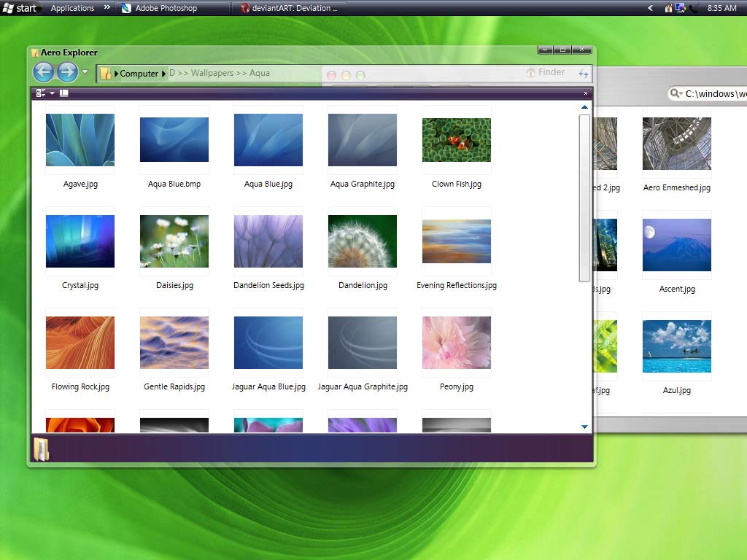
Task: Click the refresh arrows icon beside Finder
Action: pos(583,74)
